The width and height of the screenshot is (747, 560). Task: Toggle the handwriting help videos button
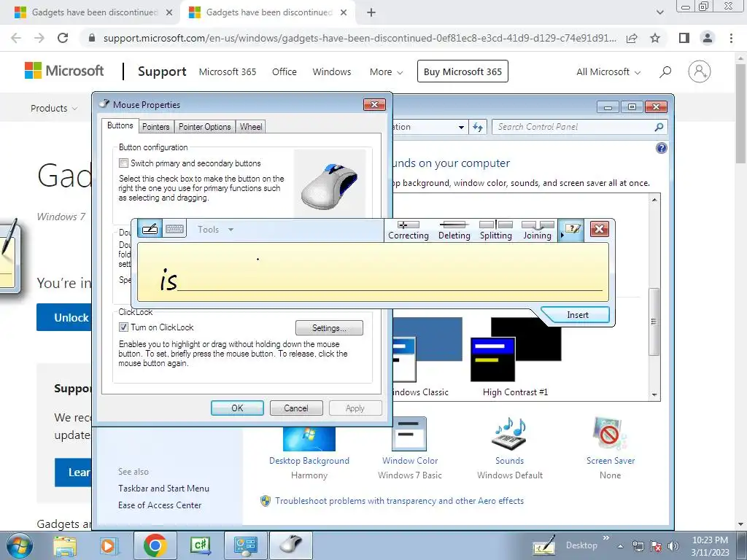[571, 230]
